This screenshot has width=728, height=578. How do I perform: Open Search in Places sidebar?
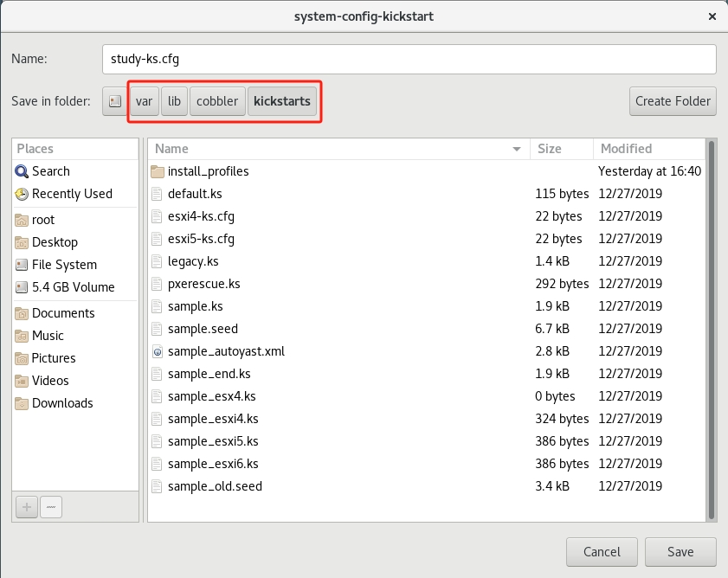[x=50, y=171]
